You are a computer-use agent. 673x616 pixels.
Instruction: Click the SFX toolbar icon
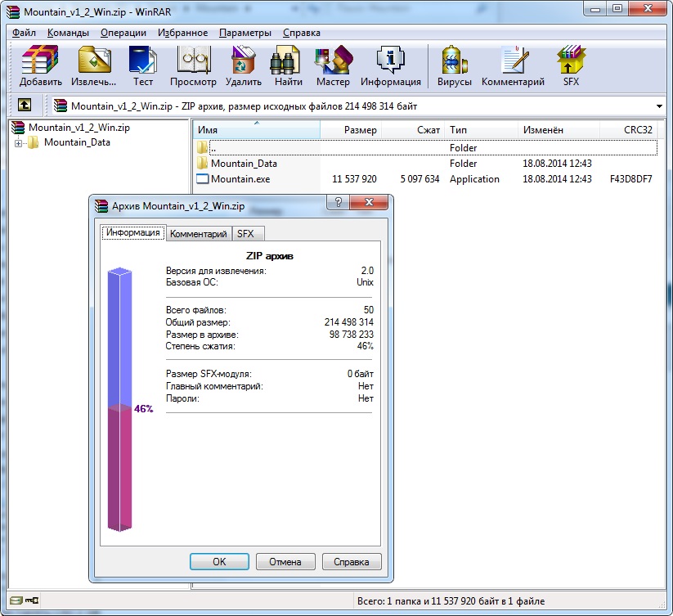(572, 65)
